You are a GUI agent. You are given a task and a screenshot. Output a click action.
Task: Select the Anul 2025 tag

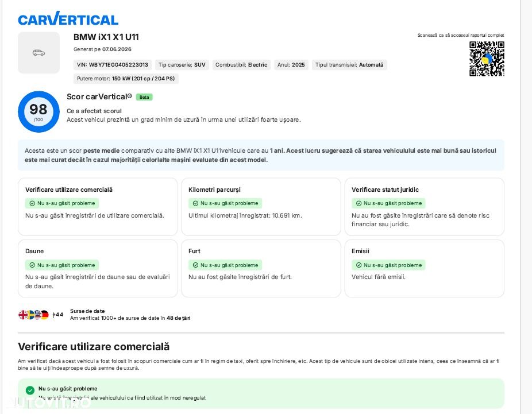click(291, 65)
